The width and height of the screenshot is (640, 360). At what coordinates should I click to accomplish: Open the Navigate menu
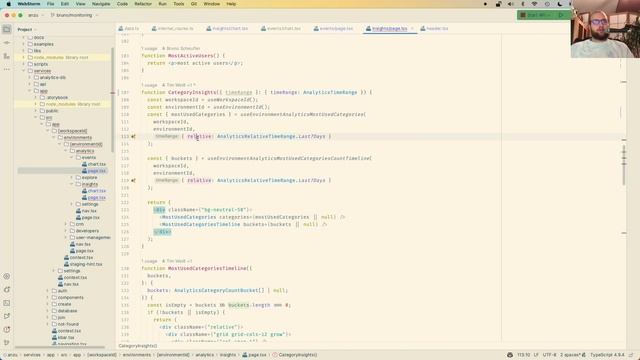pyautogui.click(x=101, y=4)
